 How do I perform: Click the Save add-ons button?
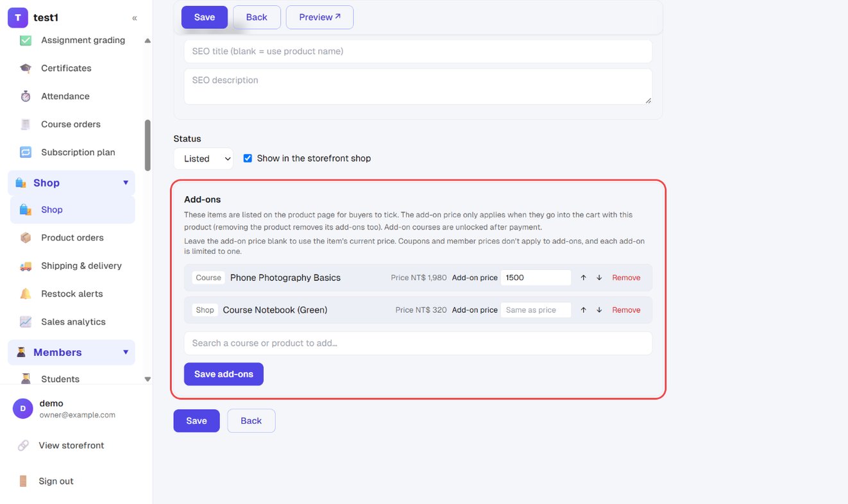[224, 374]
